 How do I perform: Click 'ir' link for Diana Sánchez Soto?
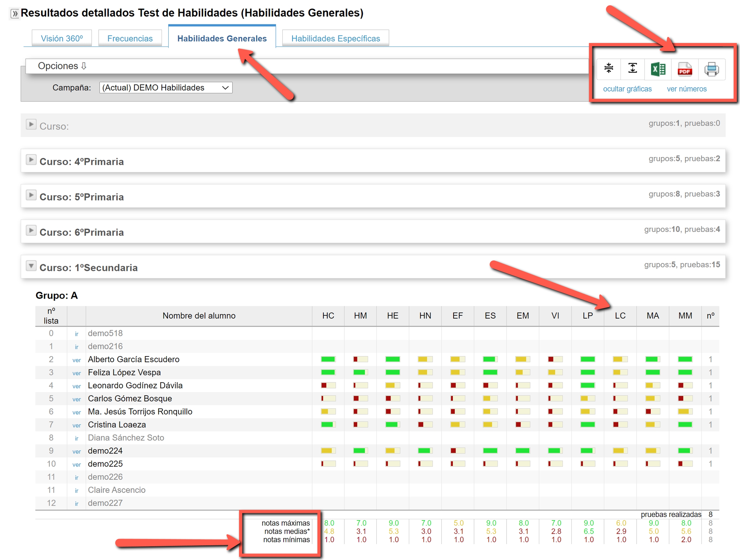[77, 438]
